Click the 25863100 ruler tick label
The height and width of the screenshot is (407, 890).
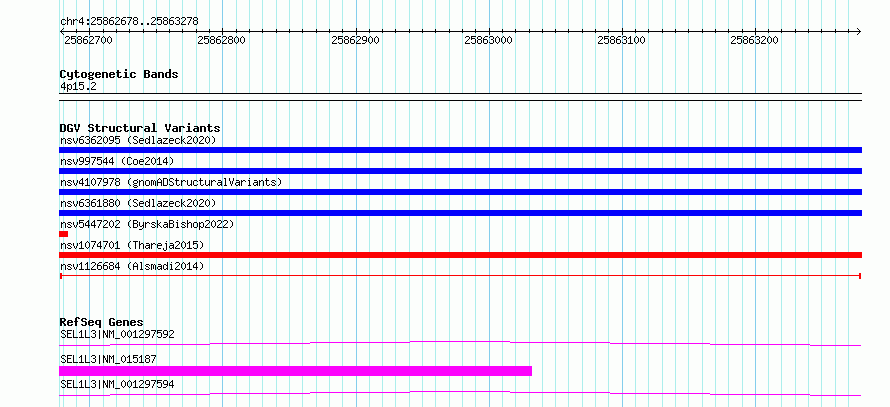pos(622,40)
